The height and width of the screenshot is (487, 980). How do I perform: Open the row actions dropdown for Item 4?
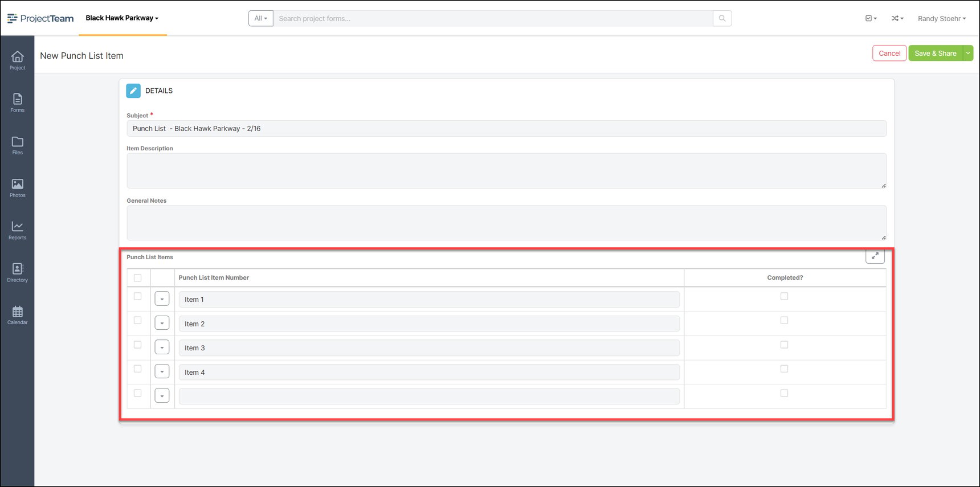(x=162, y=371)
